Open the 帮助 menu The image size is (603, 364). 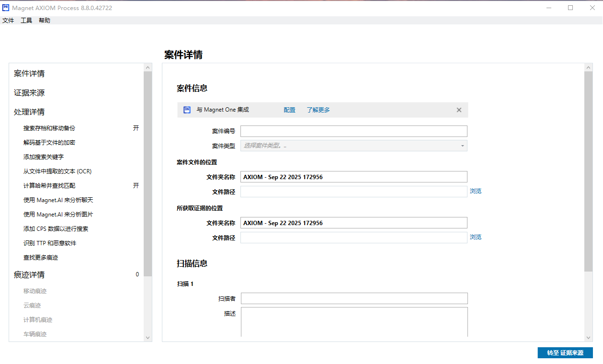tap(45, 21)
